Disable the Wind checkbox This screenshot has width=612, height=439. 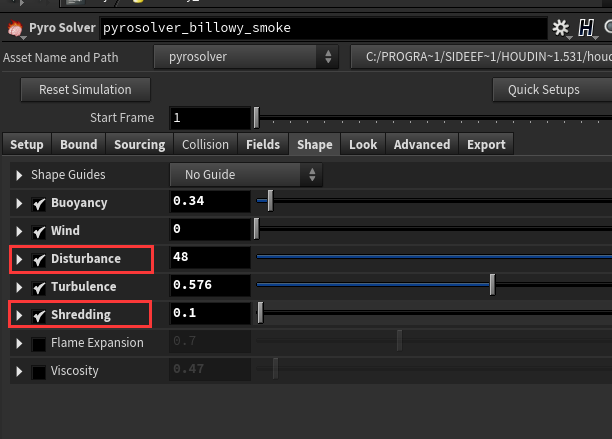pos(39,232)
